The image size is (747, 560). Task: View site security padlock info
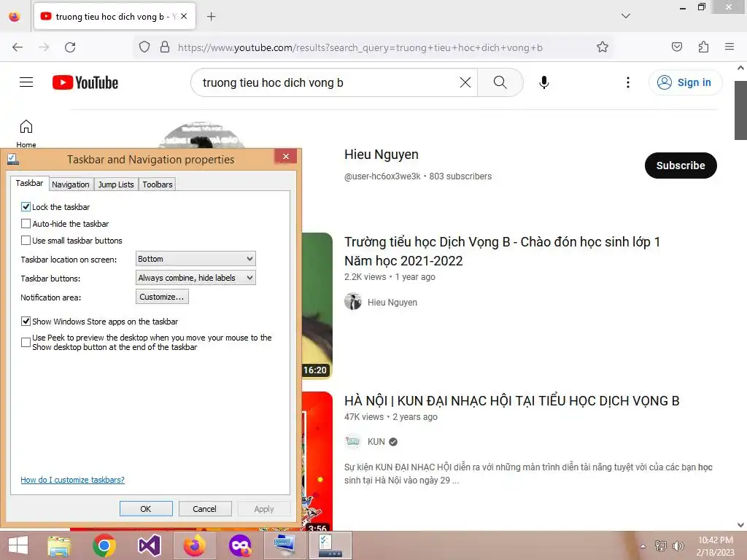(x=165, y=47)
